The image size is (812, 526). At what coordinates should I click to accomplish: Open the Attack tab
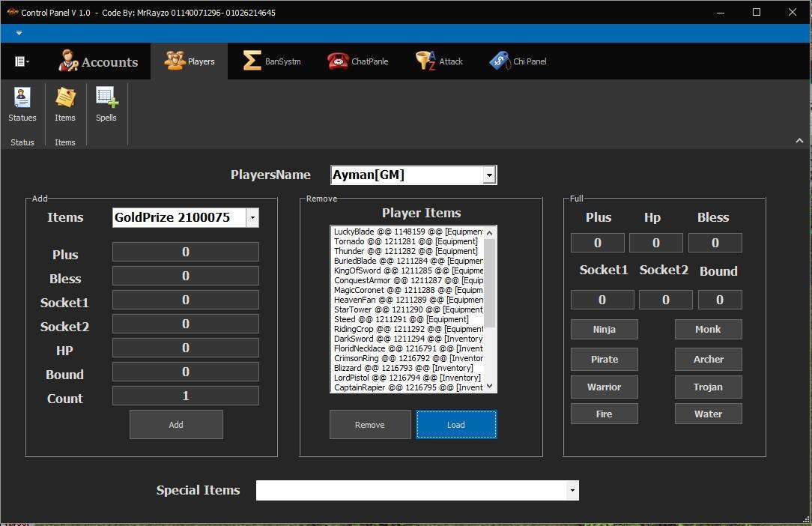[439, 61]
